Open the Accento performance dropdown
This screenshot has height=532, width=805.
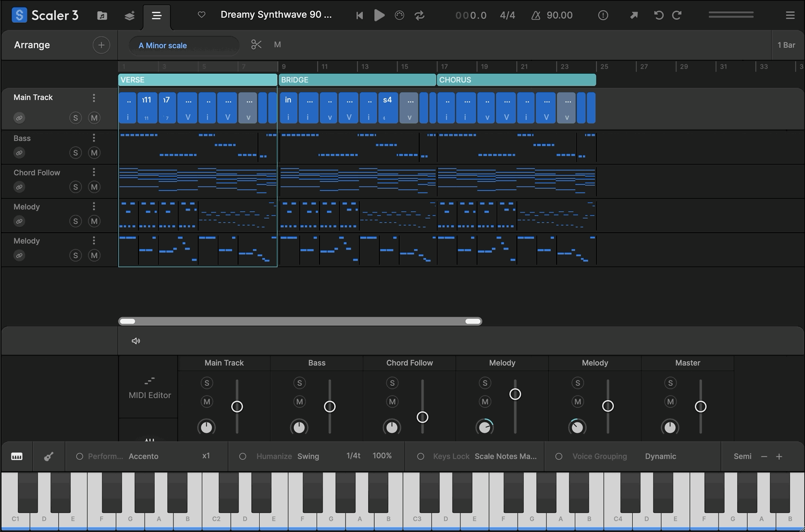[143, 456]
